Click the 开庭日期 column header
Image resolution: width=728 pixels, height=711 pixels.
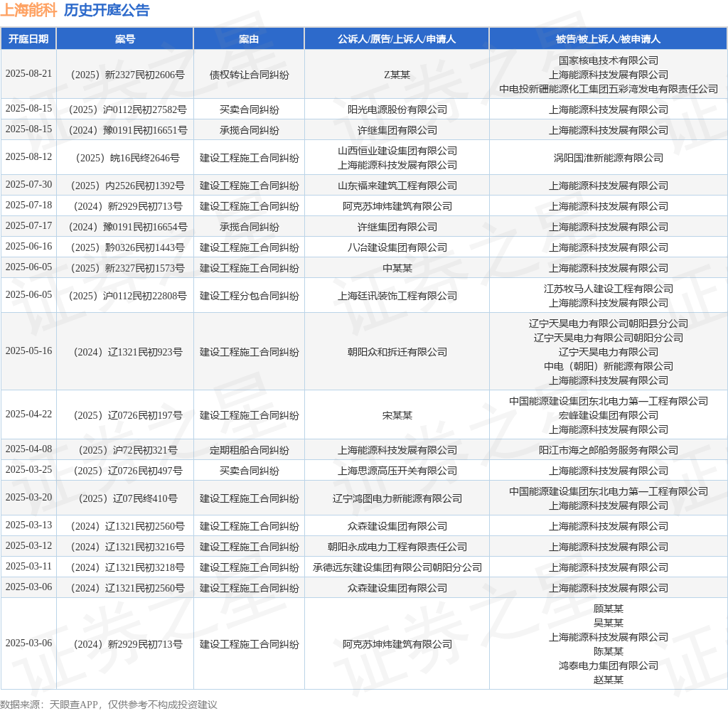click(28, 39)
